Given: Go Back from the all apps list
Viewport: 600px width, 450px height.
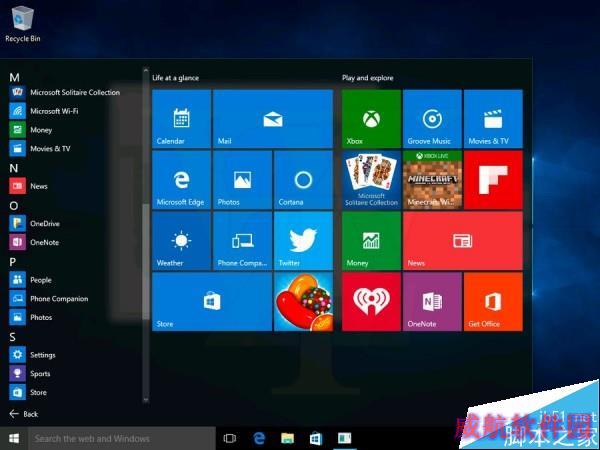Looking at the screenshot, I should (24, 414).
